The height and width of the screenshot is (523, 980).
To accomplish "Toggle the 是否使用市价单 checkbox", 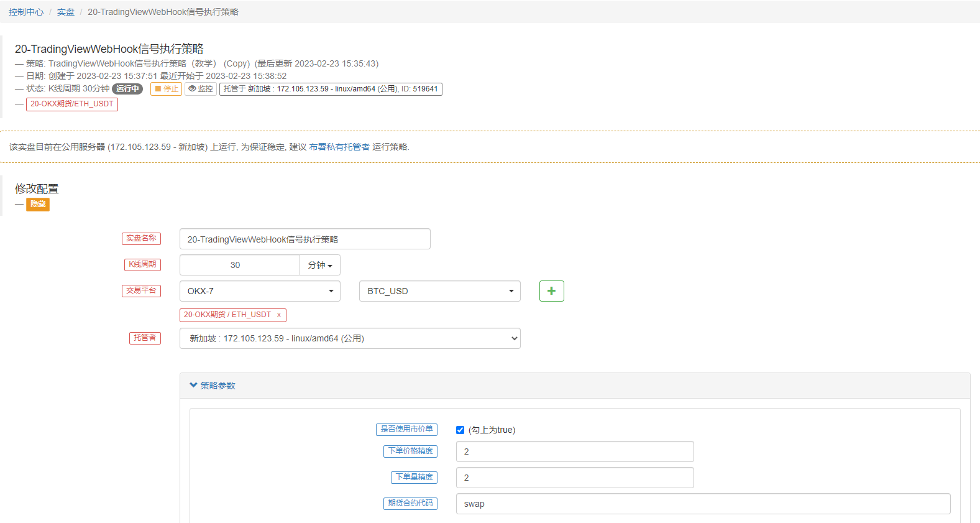I will 460,430.
